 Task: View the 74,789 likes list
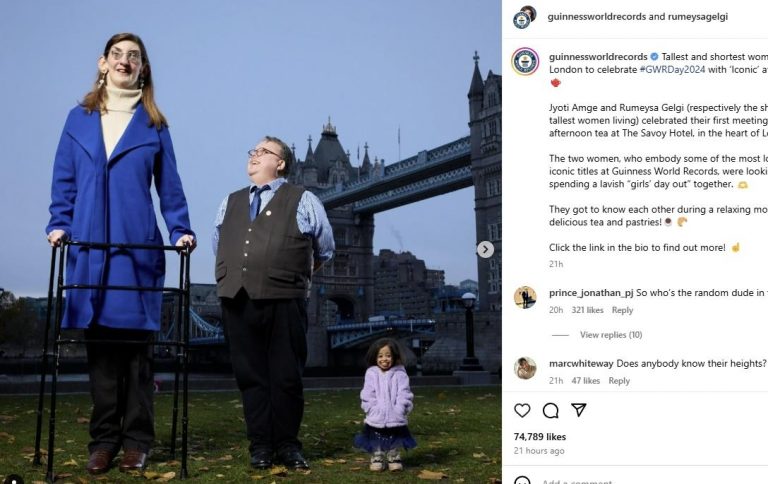point(540,437)
